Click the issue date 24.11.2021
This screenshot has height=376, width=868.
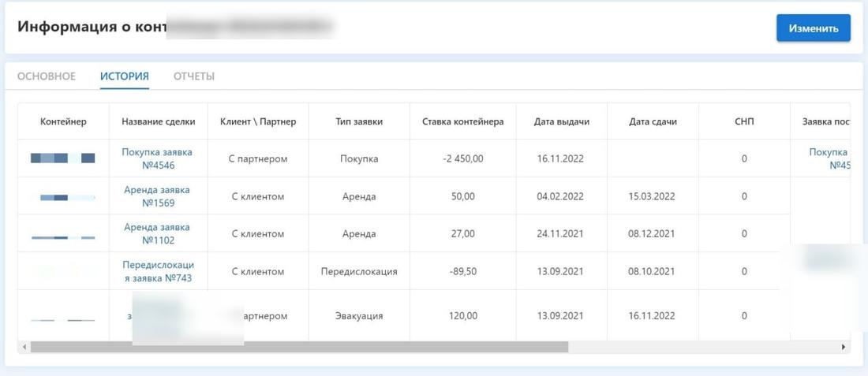pos(560,234)
